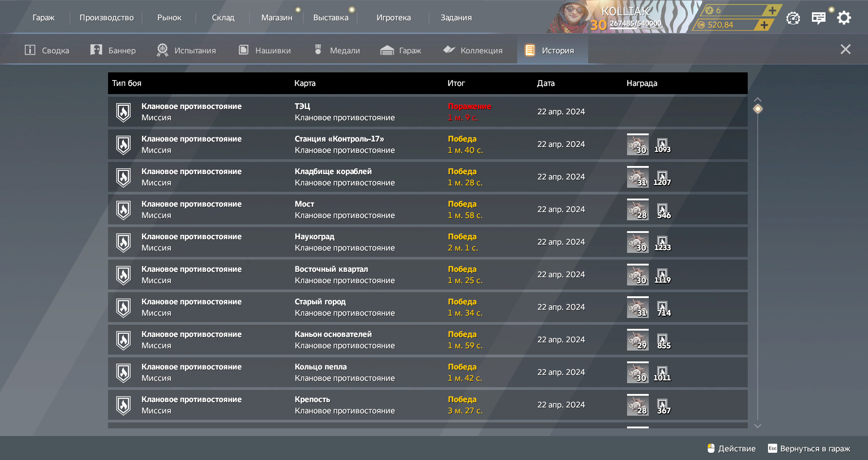Click the clan shield icon in Восточный квартал row
Image resolution: width=868 pixels, height=460 pixels.
pos(123,275)
